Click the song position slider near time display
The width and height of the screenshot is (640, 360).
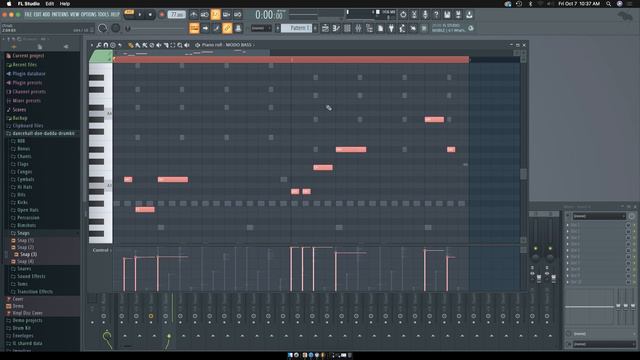[303, 16]
